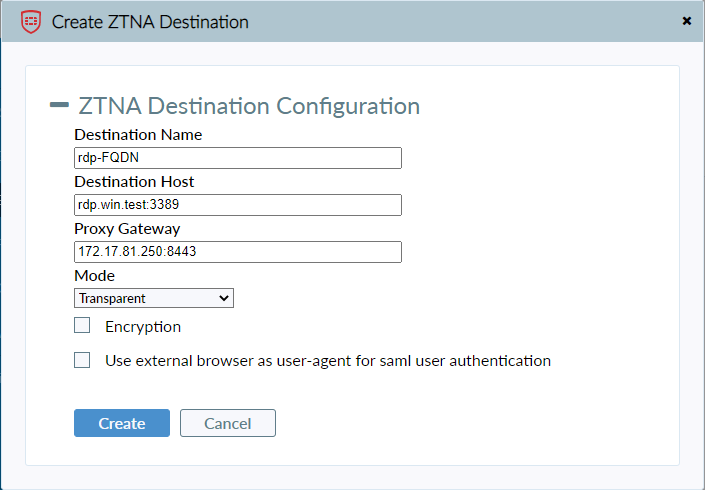Click the Destination Host label
This screenshot has height=490, width=705.
[134, 182]
